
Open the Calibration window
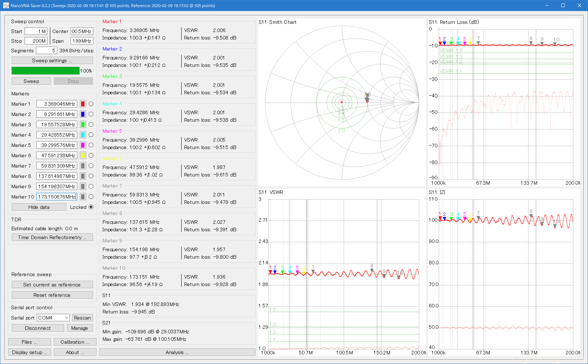[75, 342]
